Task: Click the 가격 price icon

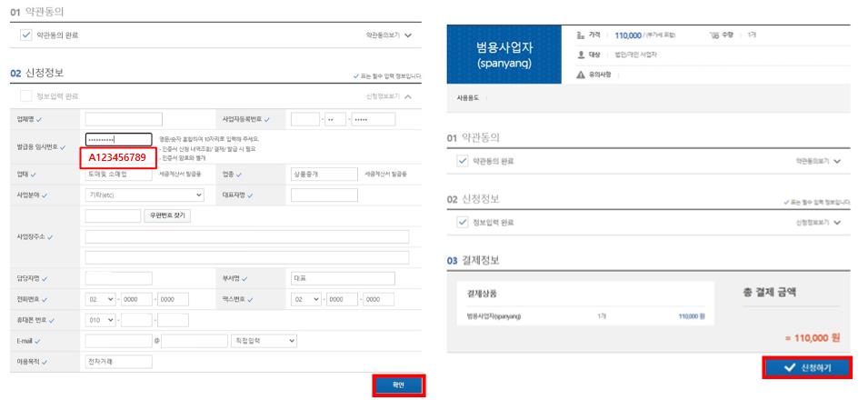Action: pyautogui.click(x=581, y=35)
